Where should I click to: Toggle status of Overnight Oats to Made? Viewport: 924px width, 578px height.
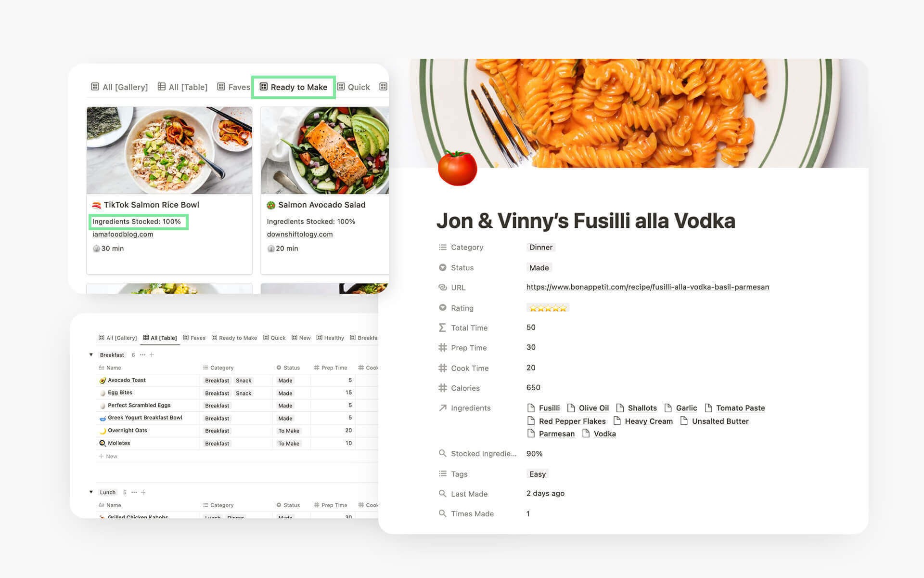[288, 430]
